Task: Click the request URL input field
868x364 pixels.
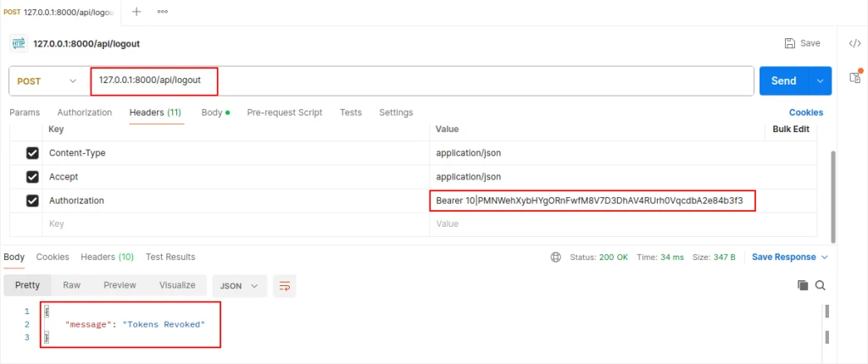Action: (x=424, y=81)
